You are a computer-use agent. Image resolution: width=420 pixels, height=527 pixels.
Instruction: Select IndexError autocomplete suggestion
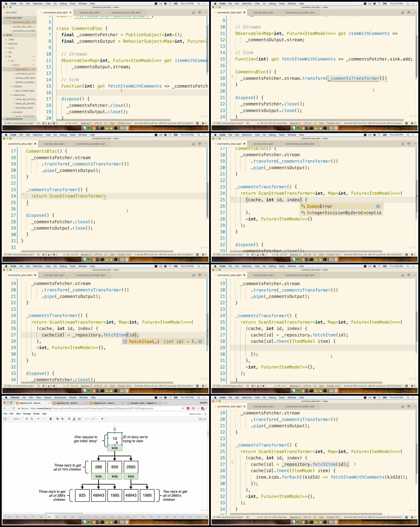pos(341,206)
